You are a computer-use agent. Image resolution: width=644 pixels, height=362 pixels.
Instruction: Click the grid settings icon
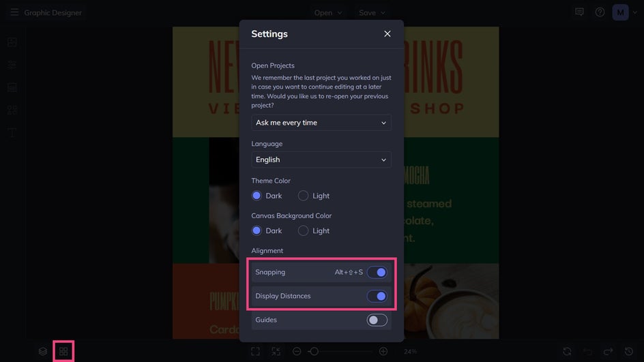[x=63, y=351]
